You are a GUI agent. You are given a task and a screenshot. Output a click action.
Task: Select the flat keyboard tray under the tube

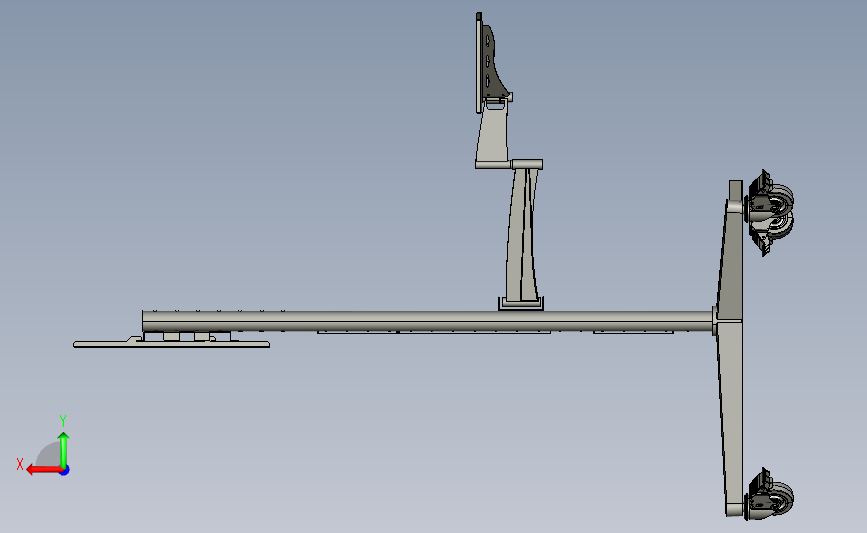[171, 344]
